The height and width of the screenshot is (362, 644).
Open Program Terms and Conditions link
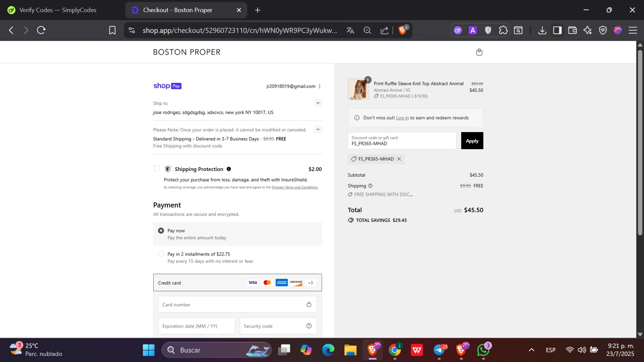click(x=295, y=187)
